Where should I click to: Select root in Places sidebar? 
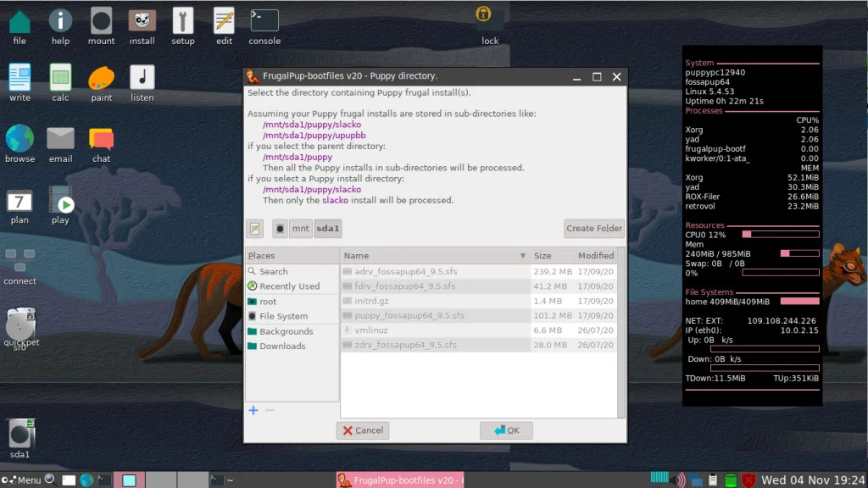click(292, 302)
